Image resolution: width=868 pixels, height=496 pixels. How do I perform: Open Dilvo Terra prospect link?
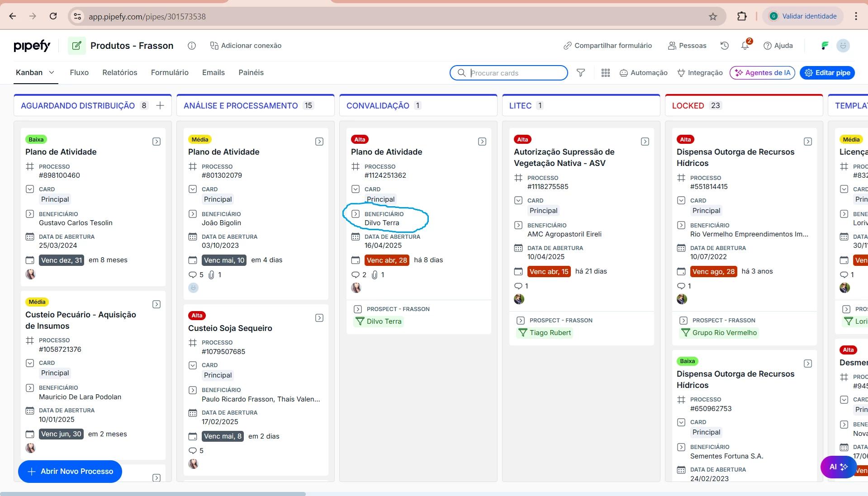click(379, 321)
